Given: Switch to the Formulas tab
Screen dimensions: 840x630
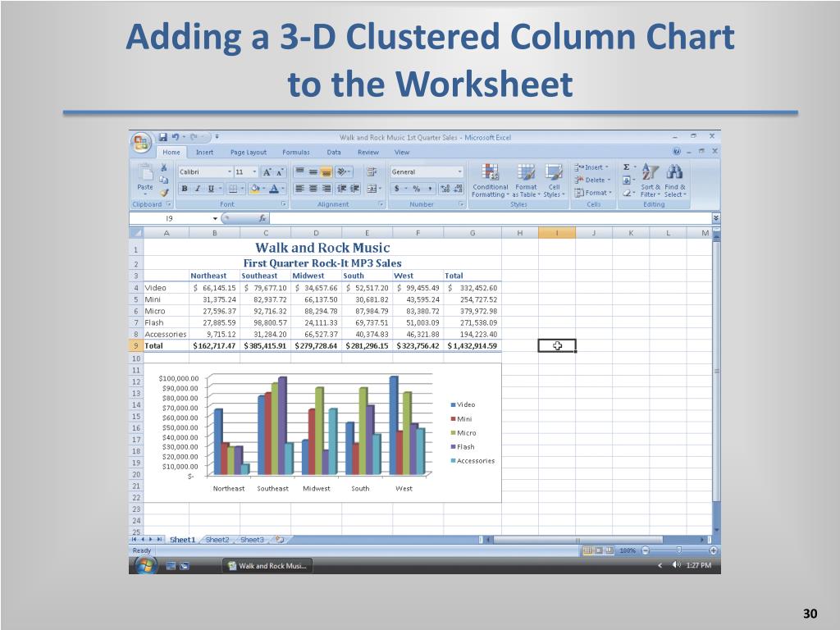Looking at the screenshot, I should (x=295, y=152).
